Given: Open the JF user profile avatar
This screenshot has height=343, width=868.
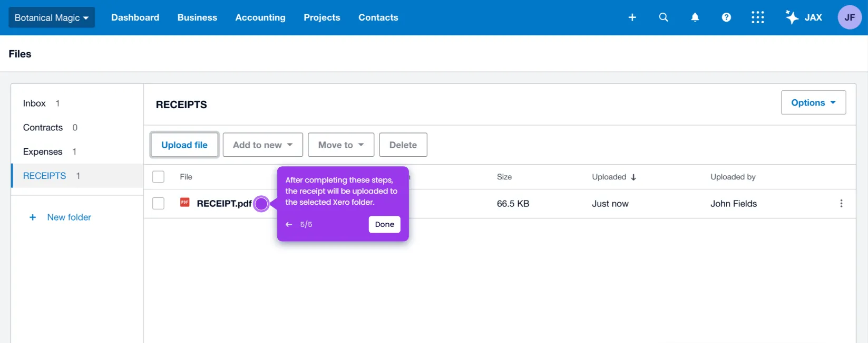Looking at the screenshot, I should point(850,17).
